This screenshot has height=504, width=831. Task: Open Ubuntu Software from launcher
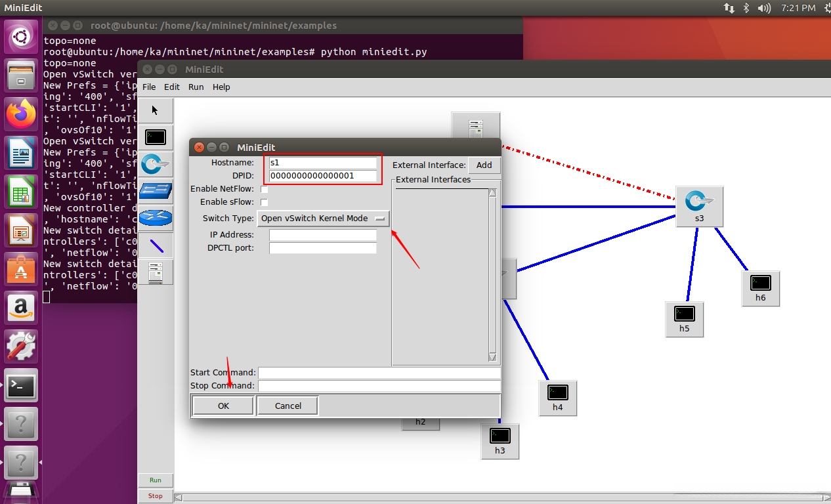pos(21,270)
